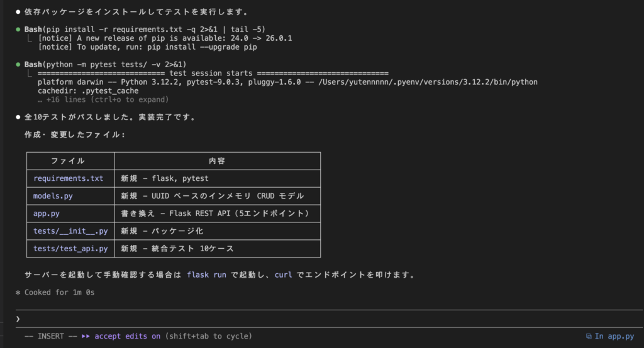644x348 pixels.
Task: Open the tests/test_api.py file link
Action: pyautogui.click(x=70, y=249)
